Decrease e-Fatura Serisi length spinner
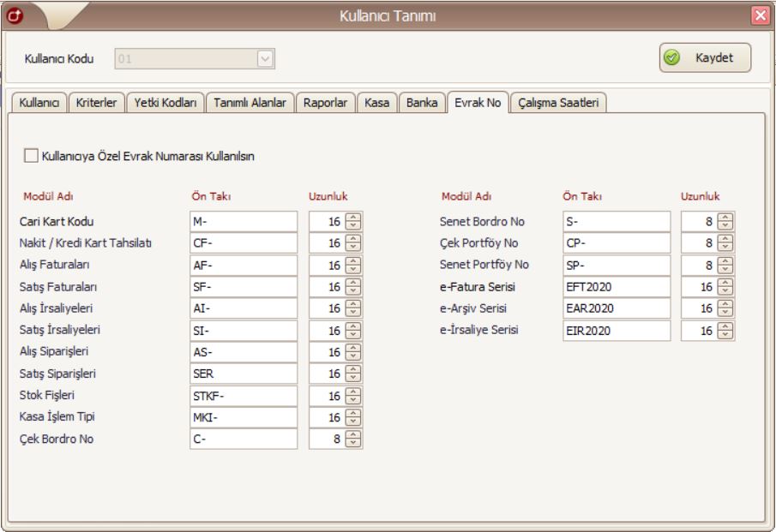The image size is (776, 532). pyautogui.click(x=726, y=291)
